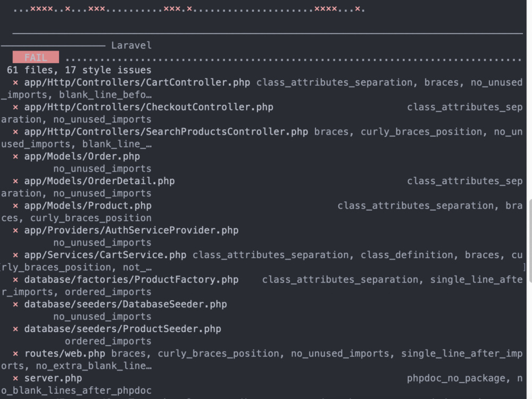
Task: Click '_imports, blank_line_befo…' text
Action: [76, 95]
